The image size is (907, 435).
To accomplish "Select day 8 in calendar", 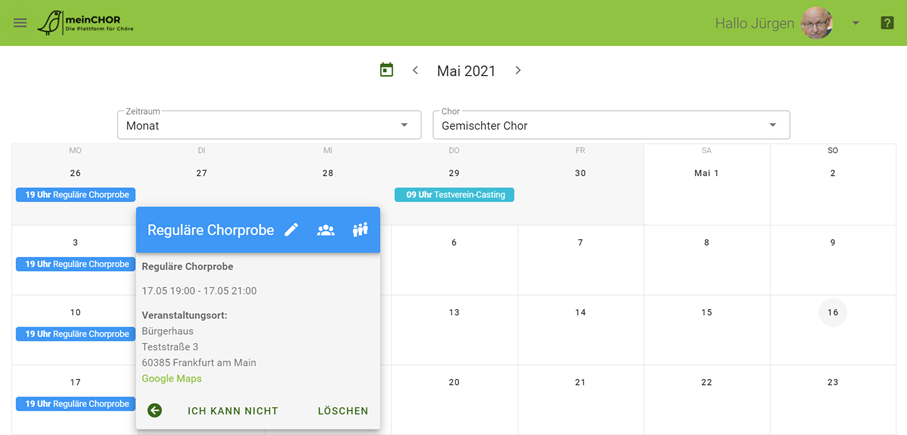I will coord(706,243).
